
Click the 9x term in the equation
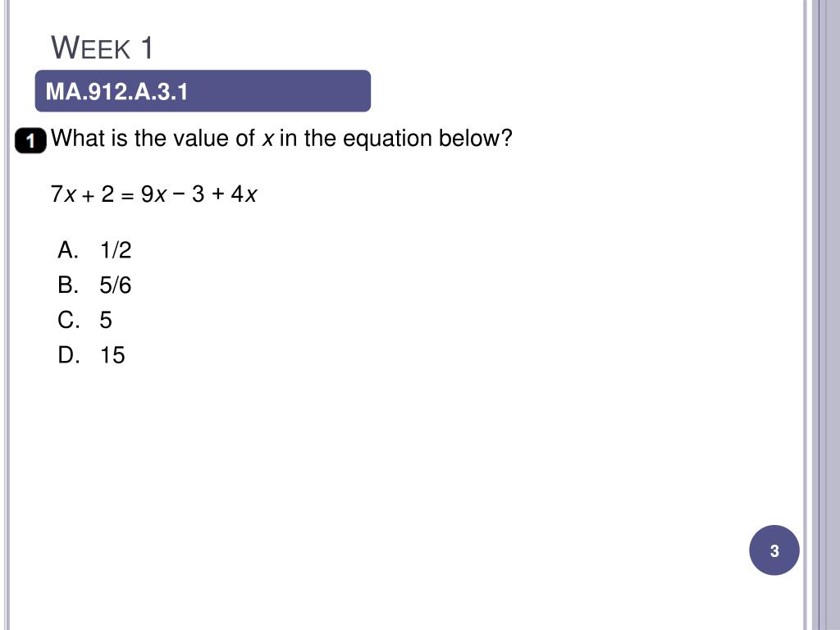[153, 194]
